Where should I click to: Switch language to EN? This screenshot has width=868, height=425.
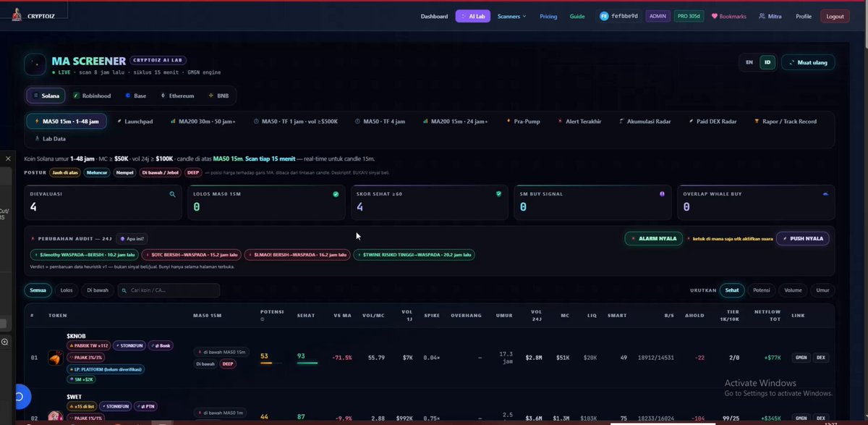pyautogui.click(x=749, y=62)
